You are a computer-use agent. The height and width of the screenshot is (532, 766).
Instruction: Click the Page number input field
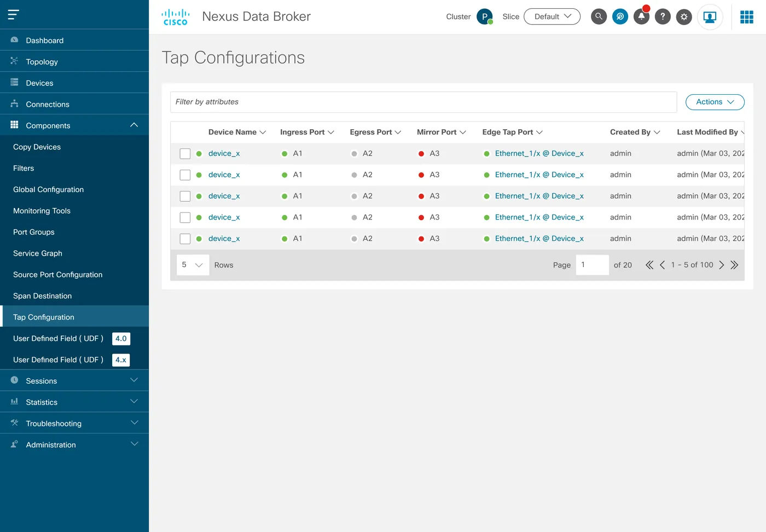592,265
